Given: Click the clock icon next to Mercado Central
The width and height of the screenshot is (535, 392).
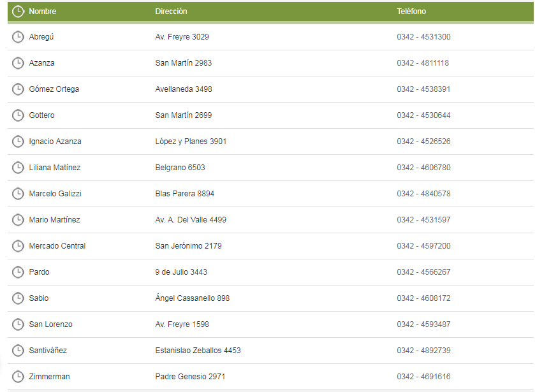Looking at the screenshot, I should tap(18, 246).
